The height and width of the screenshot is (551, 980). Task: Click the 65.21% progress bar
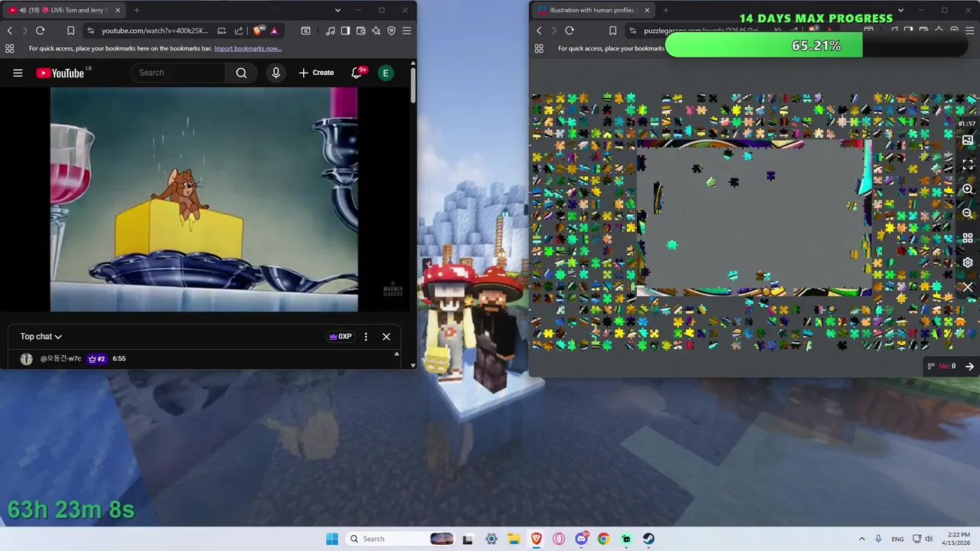(817, 46)
